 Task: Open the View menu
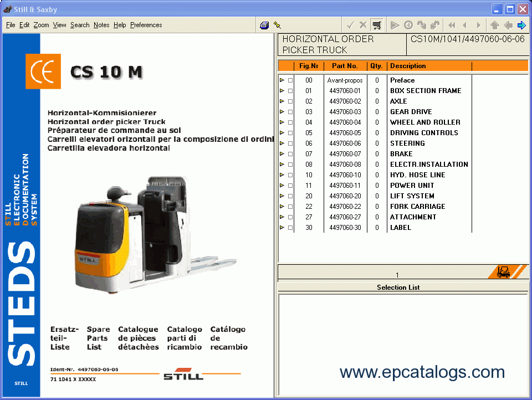tap(59, 25)
